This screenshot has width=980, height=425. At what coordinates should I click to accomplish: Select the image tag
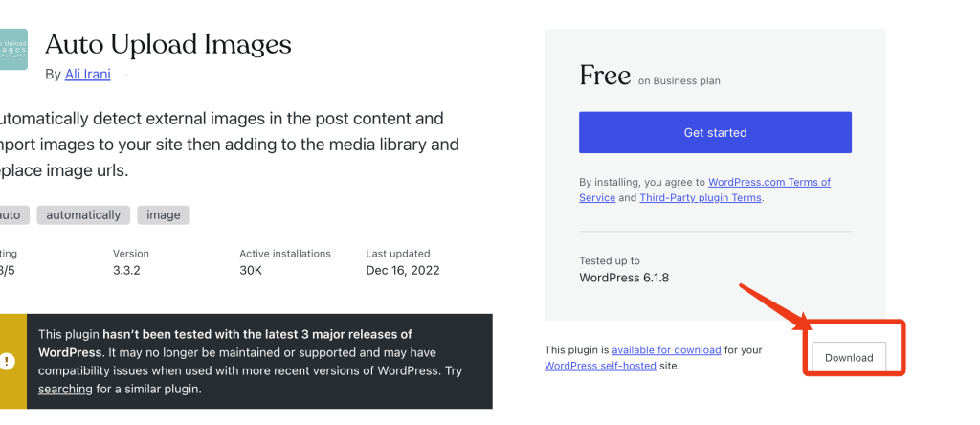pos(163,215)
